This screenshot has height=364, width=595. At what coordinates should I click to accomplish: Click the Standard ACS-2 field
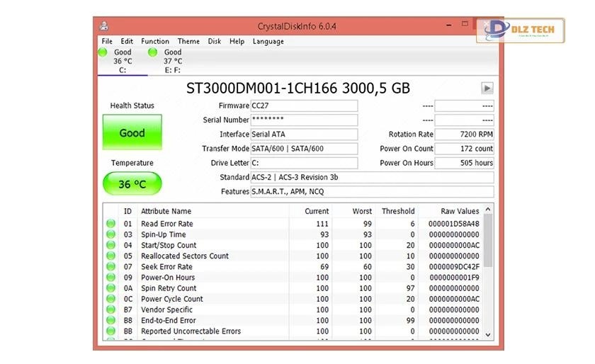(x=373, y=177)
